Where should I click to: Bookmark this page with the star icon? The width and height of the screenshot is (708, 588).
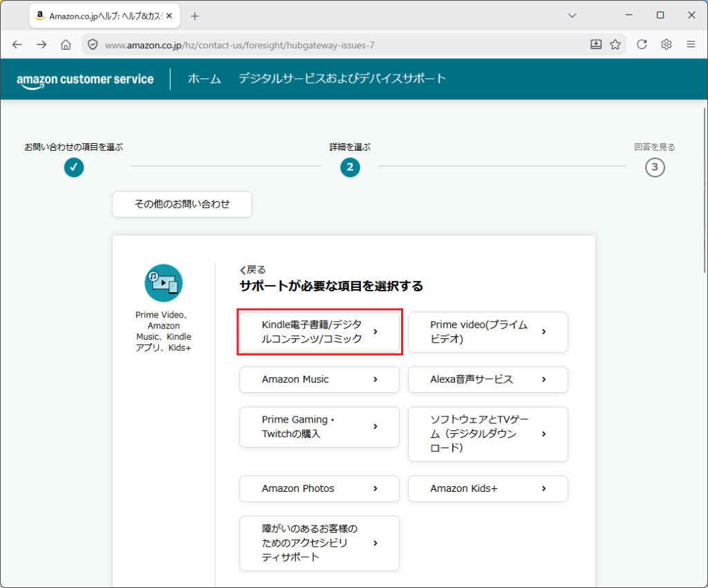point(615,44)
